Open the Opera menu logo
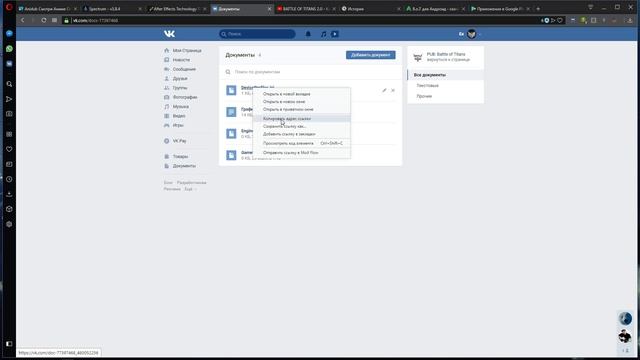The width and height of the screenshot is (640, 360). (x=9, y=7)
